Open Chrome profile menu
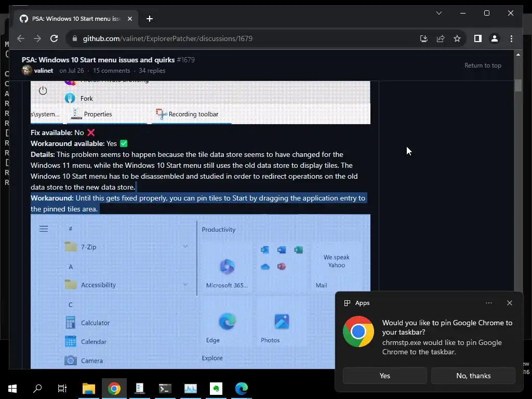Screen dimensions: 532x399 pos(495,38)
